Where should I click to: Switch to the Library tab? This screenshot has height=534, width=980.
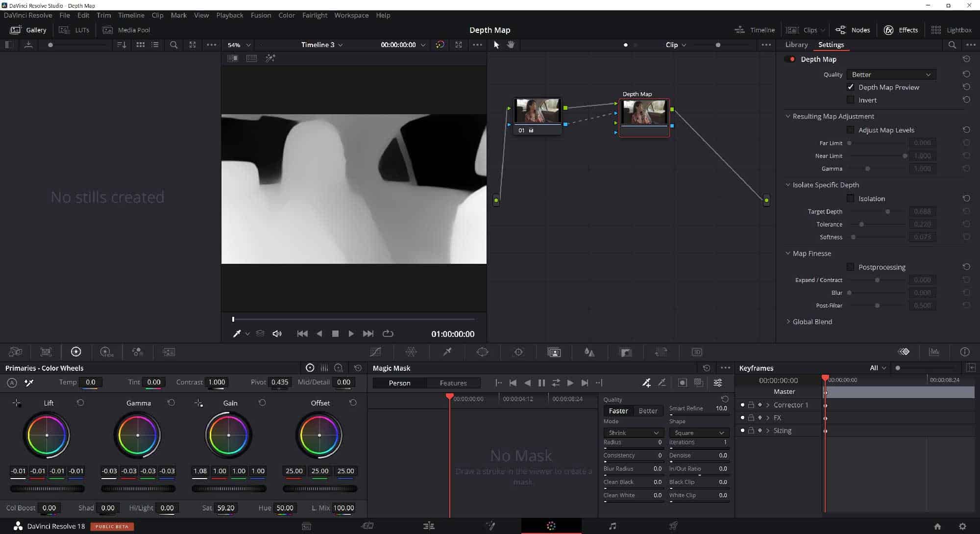pyautogui.click(x=796, y=45)
